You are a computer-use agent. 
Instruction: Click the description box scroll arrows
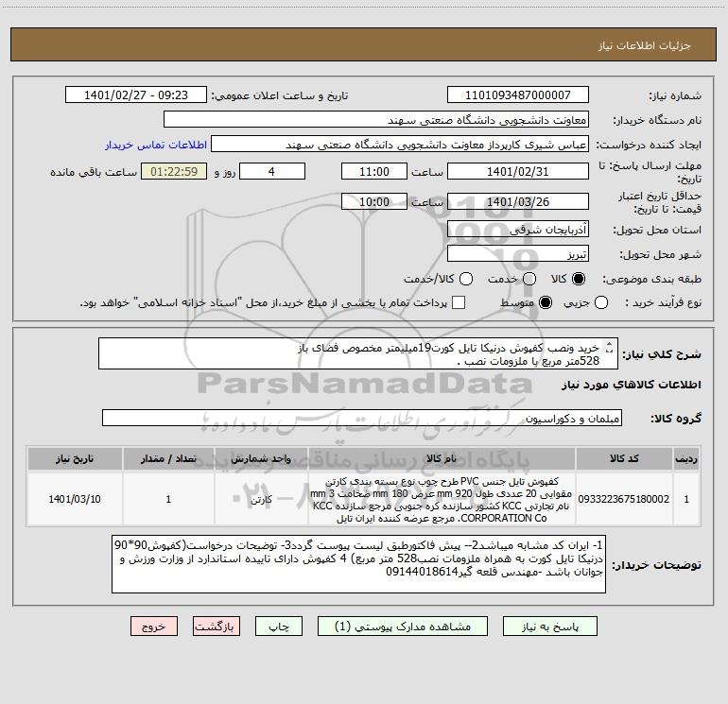click(610, 347)
